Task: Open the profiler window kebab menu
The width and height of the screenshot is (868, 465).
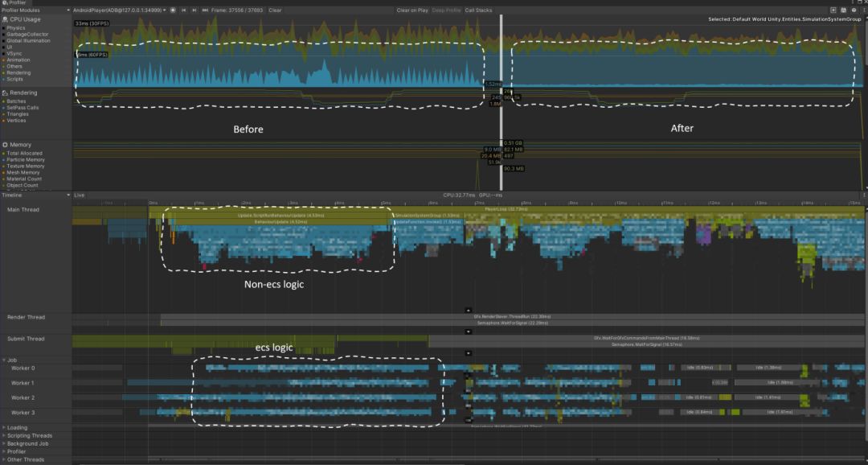Action: tap(863, 10)
